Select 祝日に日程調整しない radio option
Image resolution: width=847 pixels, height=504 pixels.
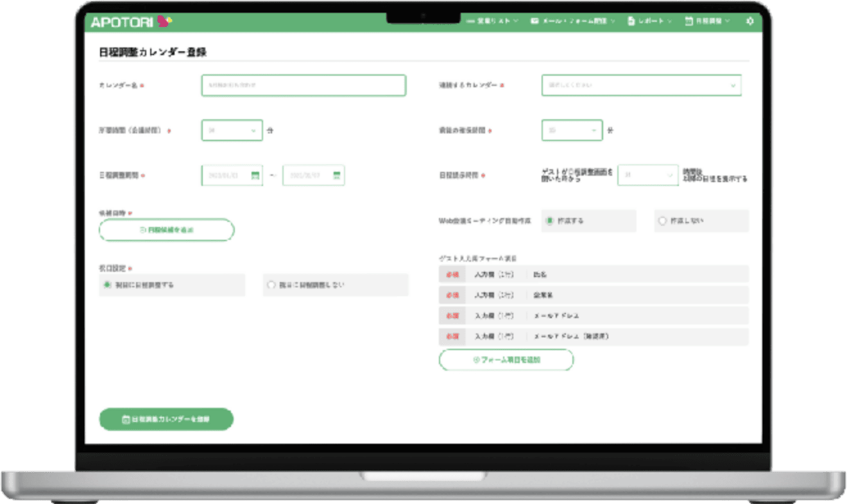(x=271, y=284)
